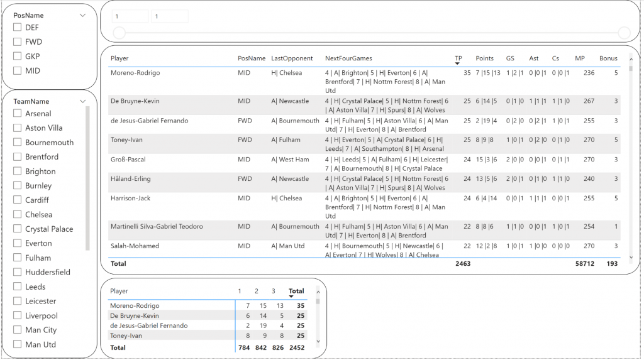Sort by Cs column header

click(x=555, y=58)
